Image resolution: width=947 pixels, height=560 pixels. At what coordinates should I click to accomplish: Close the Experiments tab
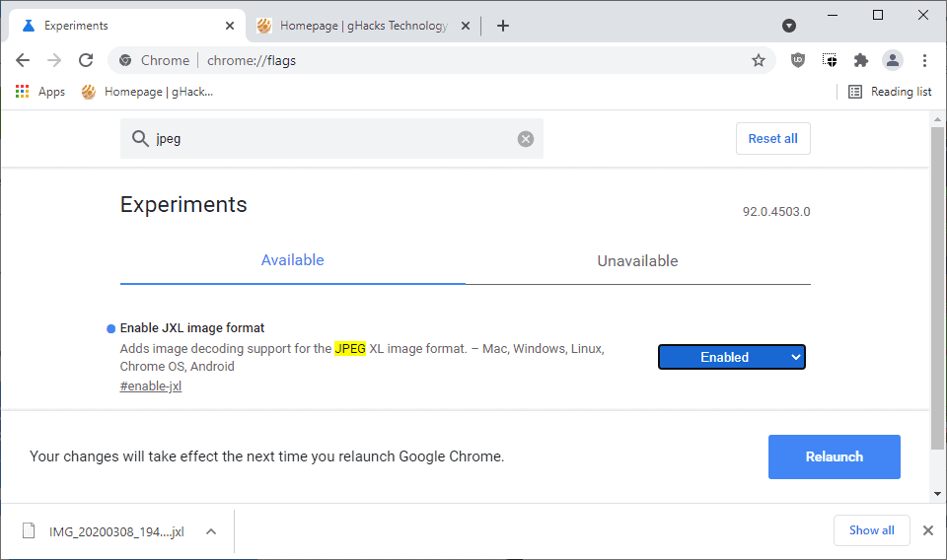230,26
